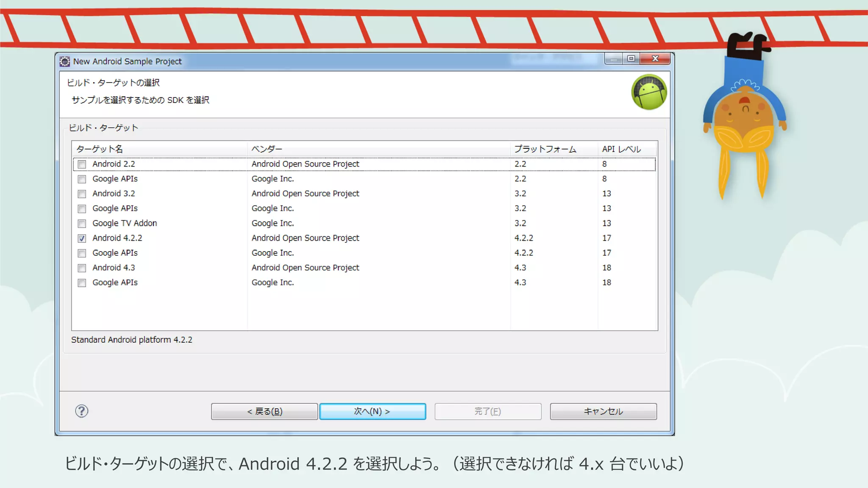Open the help question mark icon
Screen dimensions: 868x488
tap(81, 411)
